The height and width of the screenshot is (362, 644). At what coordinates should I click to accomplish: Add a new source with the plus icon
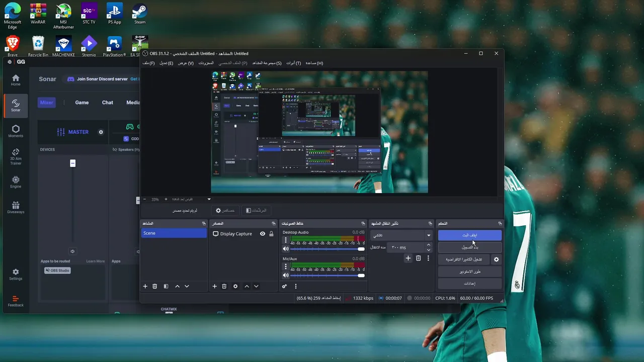tap(214, 286)
